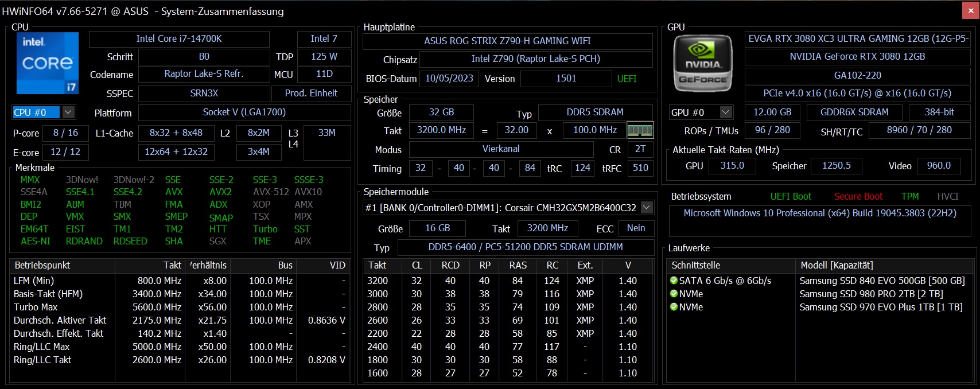Image resolution: width=980 pixels, height=389 pixels.
Task: Click the memory type DDR5 SDRAM field
Action: click(595, 112)
